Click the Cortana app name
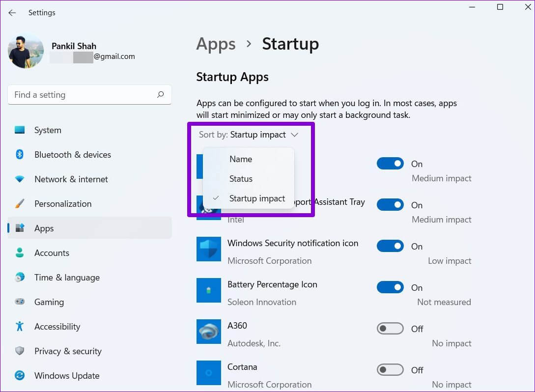The image size is (535, 392). pyautogui.click(x=242, y=367)
